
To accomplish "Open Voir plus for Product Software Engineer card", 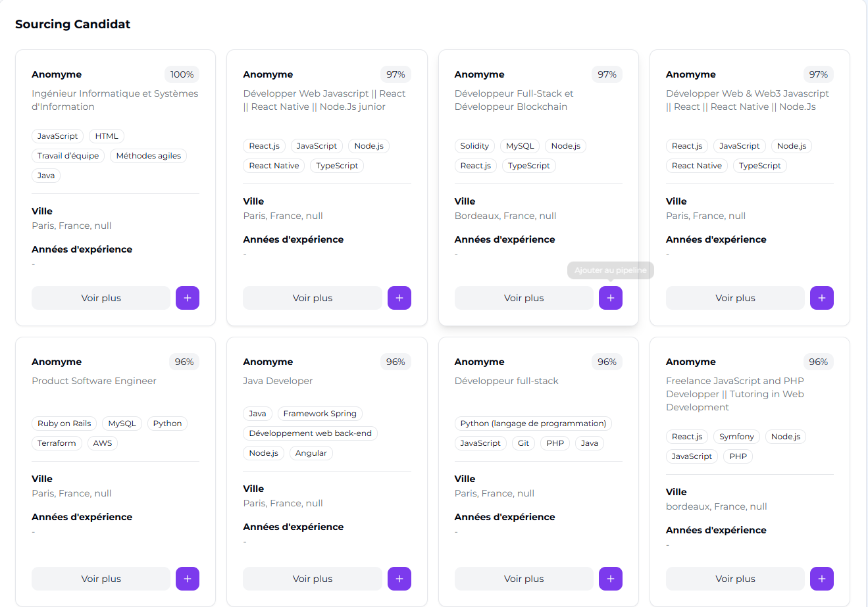I will click(101, 579).
